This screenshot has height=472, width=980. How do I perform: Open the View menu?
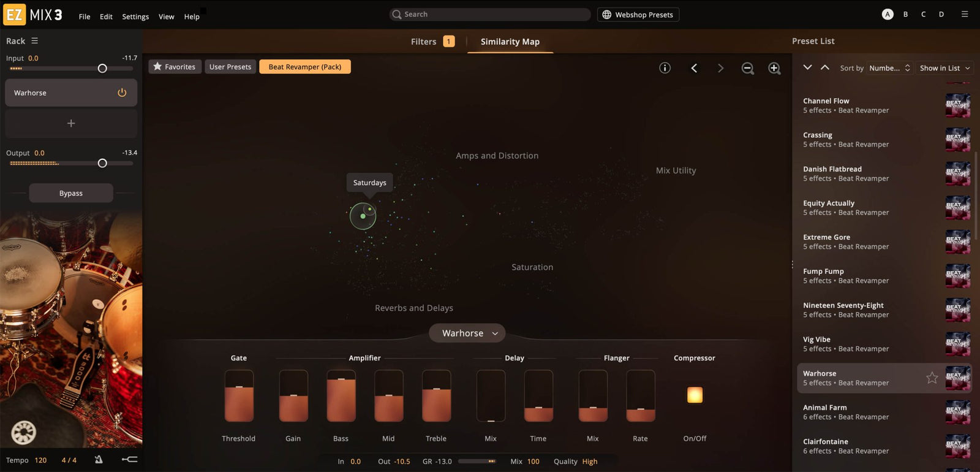tap(167, 17)
